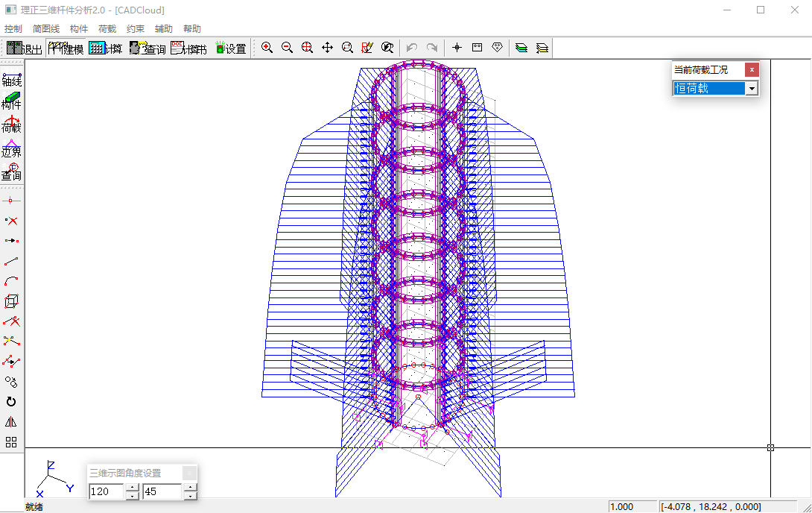The height and width of the screenshot is (513, 812).
Task: Decrease the second view angle value 45
Action: pos(190,496)
